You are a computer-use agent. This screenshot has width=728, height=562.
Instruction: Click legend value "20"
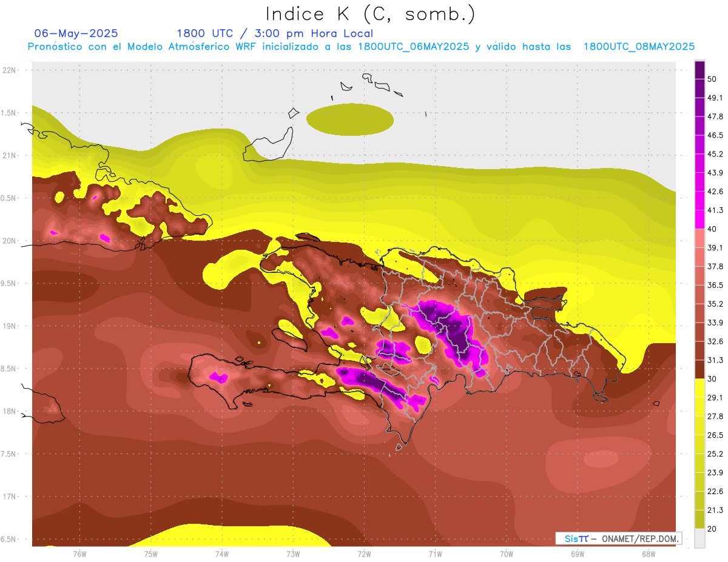tap(712, 529)
